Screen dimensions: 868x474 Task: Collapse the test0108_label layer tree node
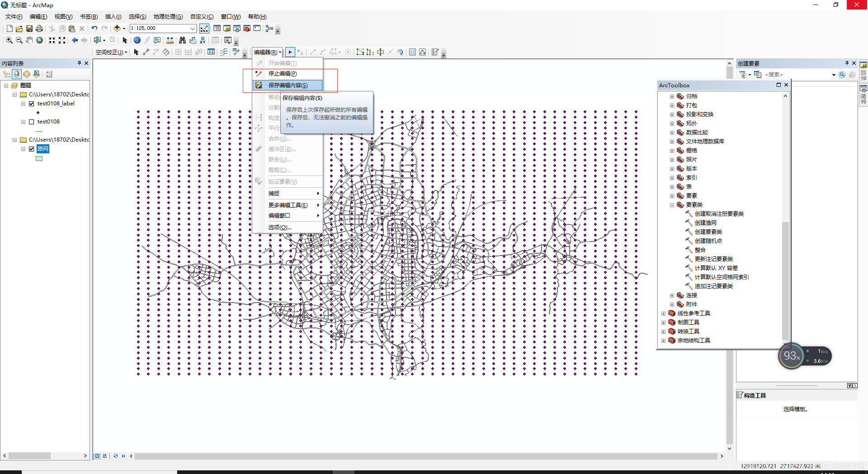pos(23,104)
